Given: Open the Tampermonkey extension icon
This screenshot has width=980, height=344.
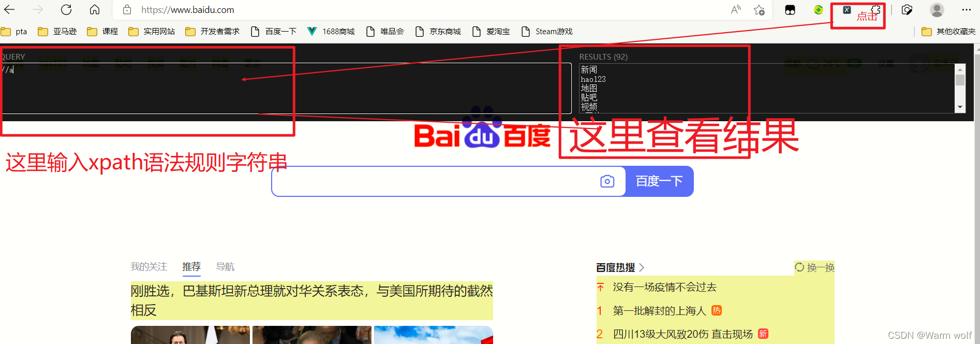Looking at the screenshot, I should pos(790,10).
